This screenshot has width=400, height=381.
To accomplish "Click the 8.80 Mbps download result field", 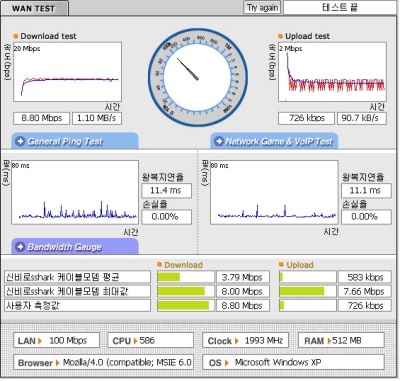I will pos(42,118).
